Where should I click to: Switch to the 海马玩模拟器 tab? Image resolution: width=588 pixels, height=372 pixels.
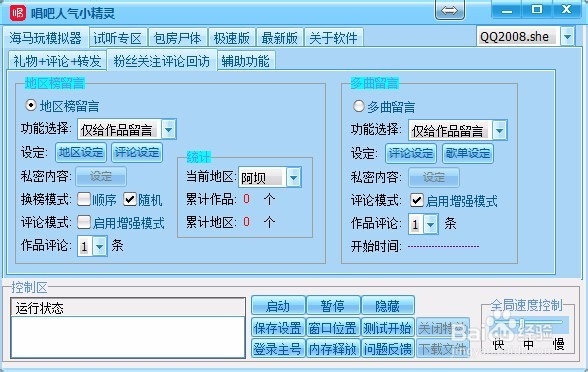click(x=45, y=38)
